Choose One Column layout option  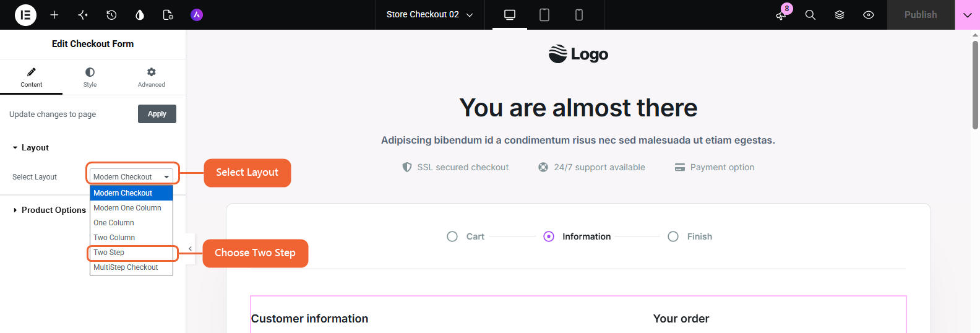point(131,223)
